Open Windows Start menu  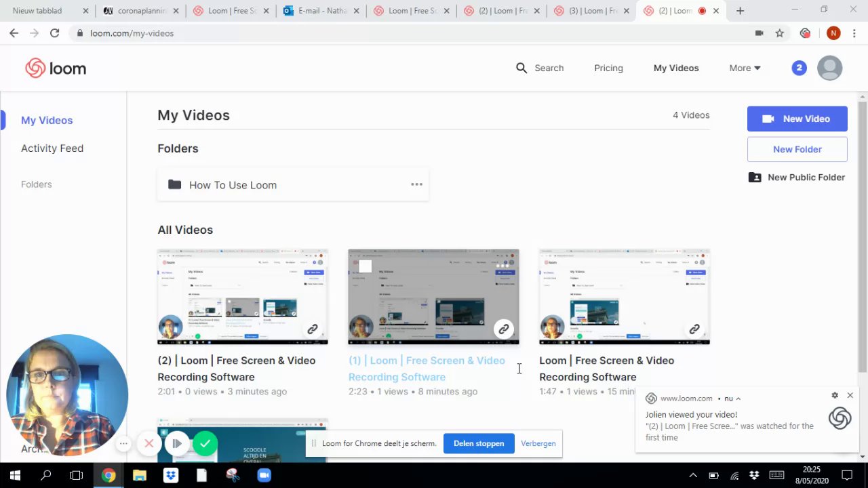click(15, 475)
